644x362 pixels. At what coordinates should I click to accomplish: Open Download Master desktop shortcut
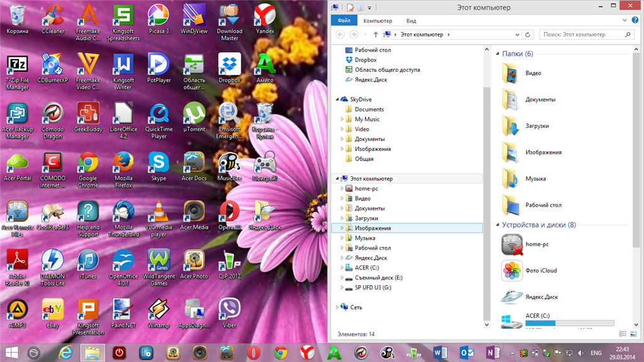[230, 22]
